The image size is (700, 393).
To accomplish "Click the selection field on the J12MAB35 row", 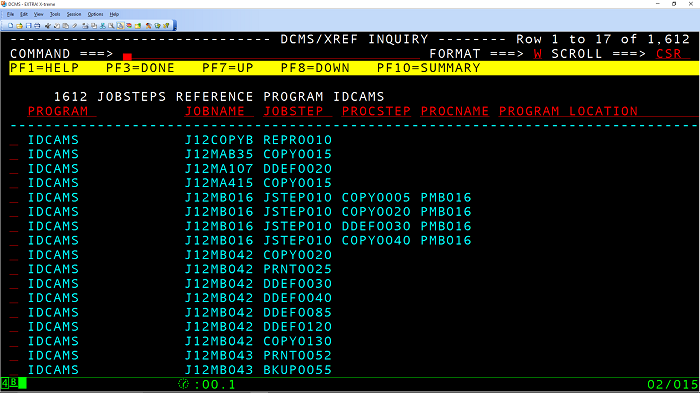I will (x=14, y=155).
